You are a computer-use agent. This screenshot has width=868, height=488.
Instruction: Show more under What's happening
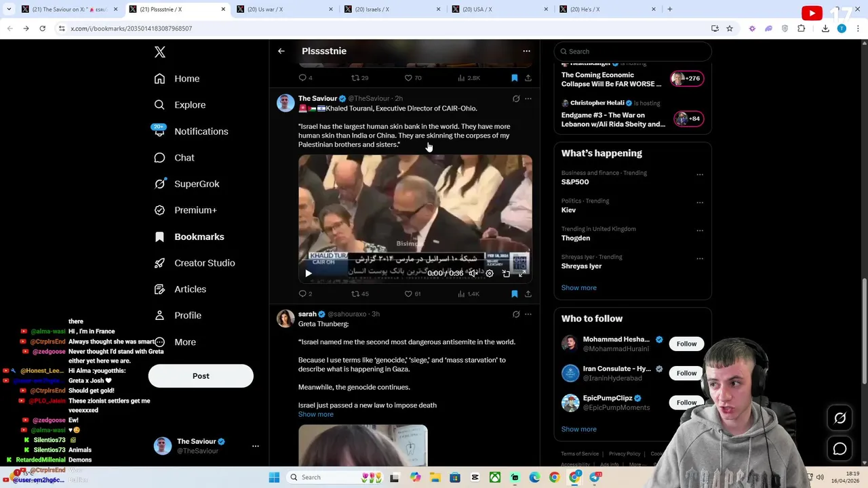(x=579, y=287)
